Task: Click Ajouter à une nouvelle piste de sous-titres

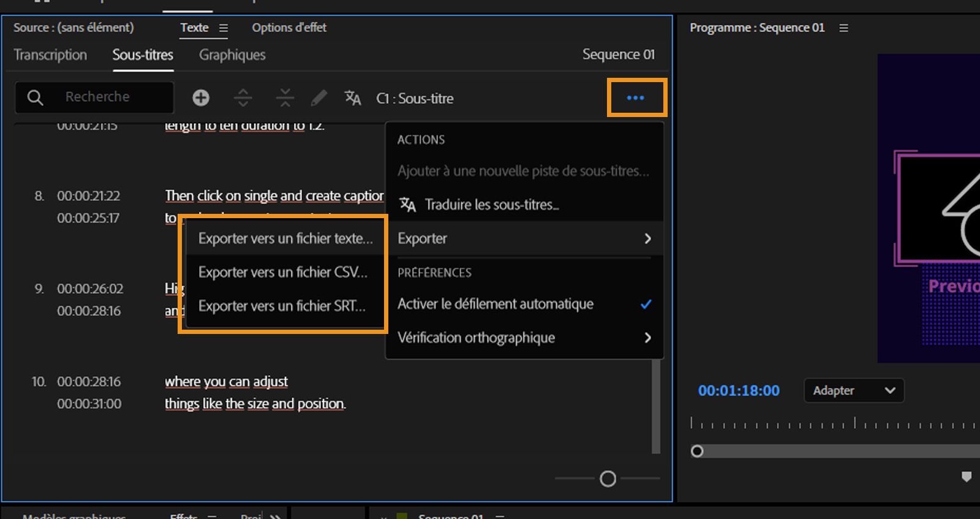Action: pos(524,171)
